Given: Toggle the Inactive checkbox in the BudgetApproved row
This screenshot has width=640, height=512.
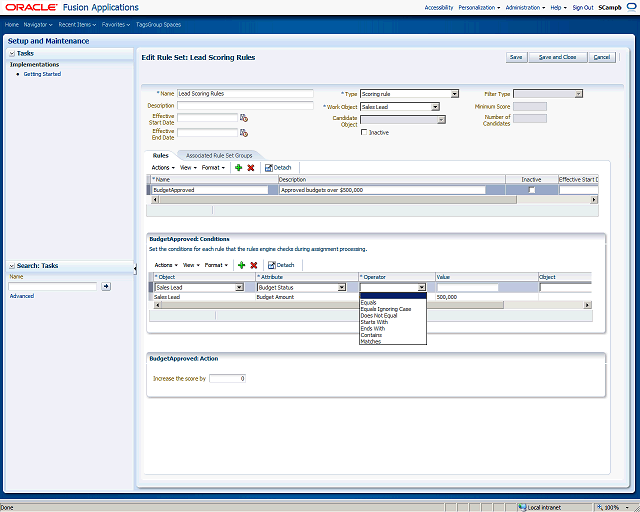Looking at the screenshot, I should [531, 190].
